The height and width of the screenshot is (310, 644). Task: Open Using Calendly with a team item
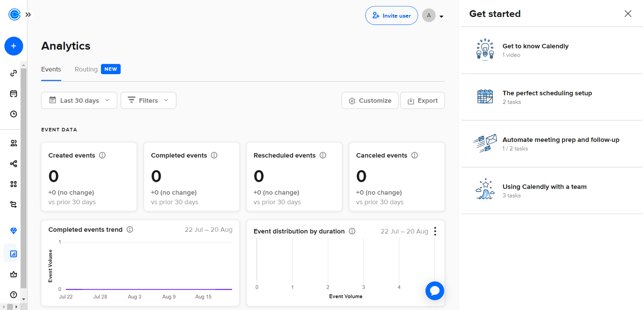(552, 190)
